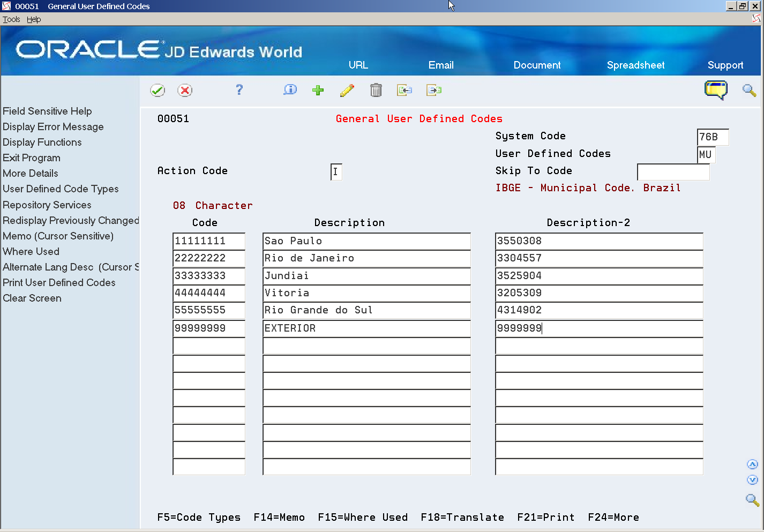Click the Document header link
The width and height of the screenshot is (764, 532).
pyautogui.click(x=537, y=65)
